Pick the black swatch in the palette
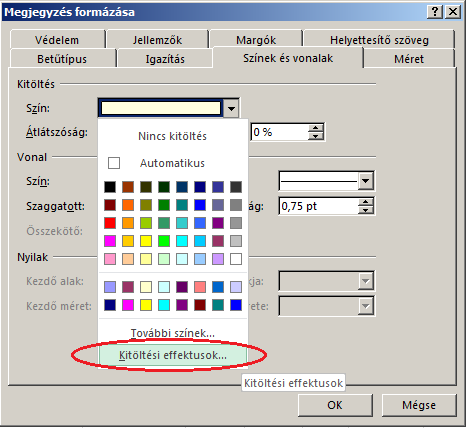466x428 pixels. [x=110, y=187]
